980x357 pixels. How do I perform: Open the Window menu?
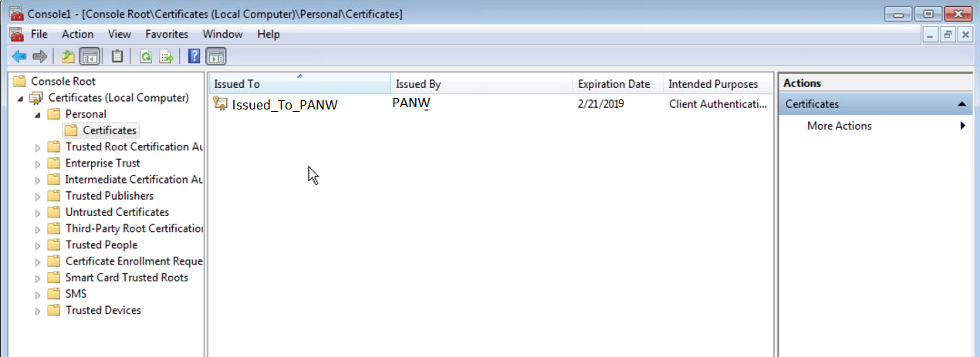pyautogui.click(x=223, y=34)
